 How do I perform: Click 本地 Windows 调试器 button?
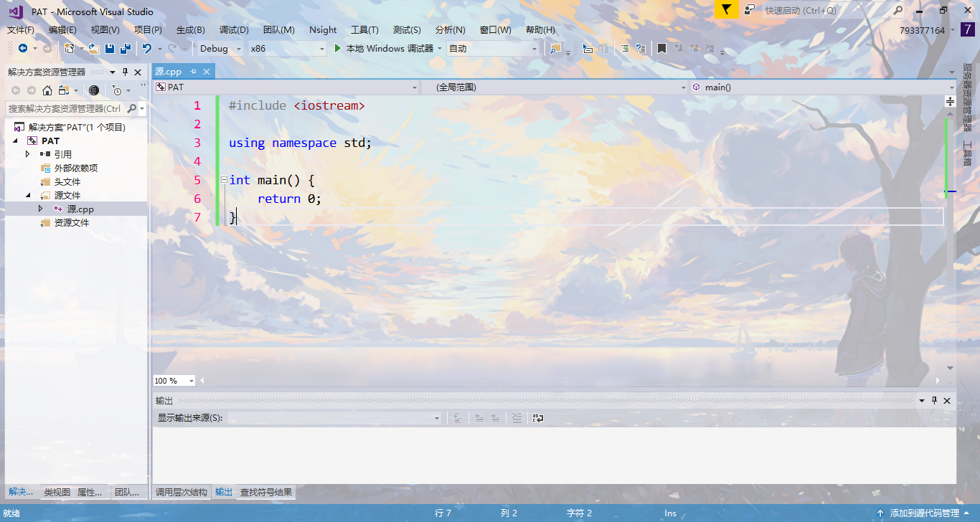[x=388, y=48]
